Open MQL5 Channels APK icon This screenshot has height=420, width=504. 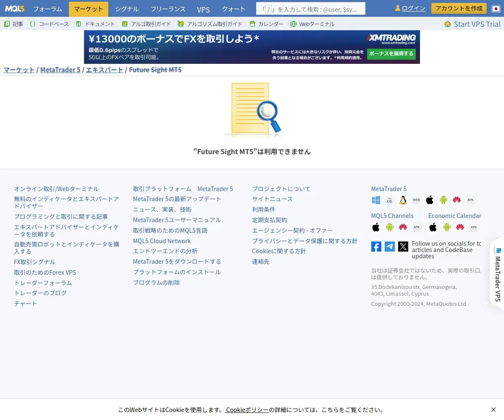[416, 227]
